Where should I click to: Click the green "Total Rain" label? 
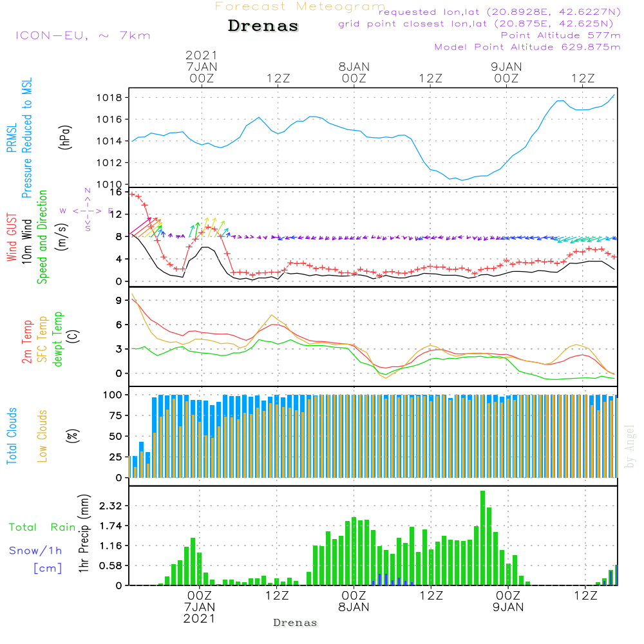click(43, 527)
